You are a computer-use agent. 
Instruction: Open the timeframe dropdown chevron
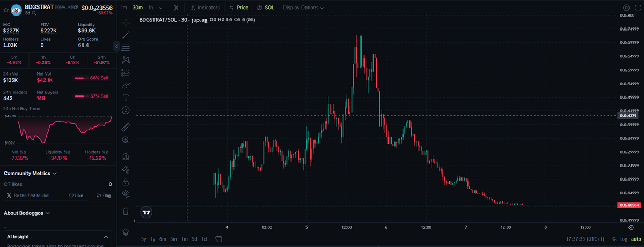[159, 8]
